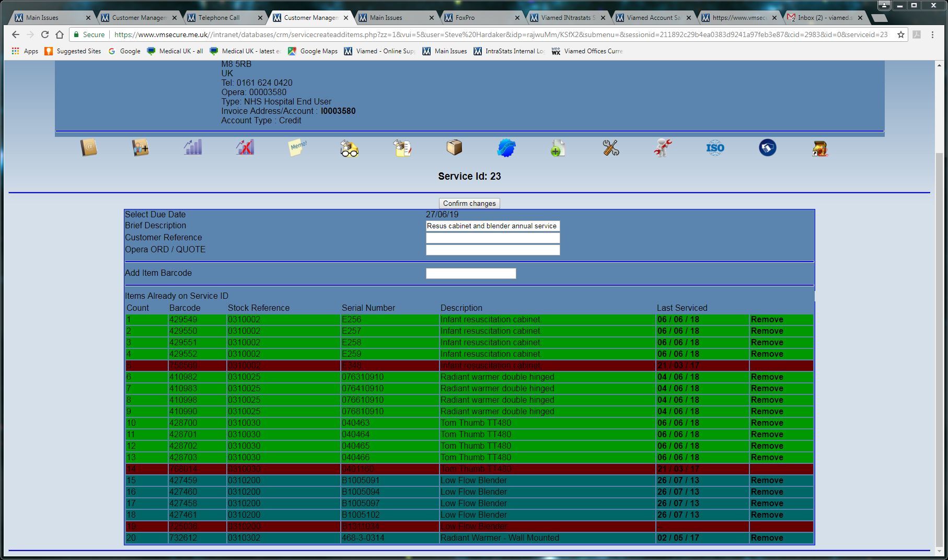Click the browser reload button
Viewport: 948px width, 560px height.
(45, 34)
